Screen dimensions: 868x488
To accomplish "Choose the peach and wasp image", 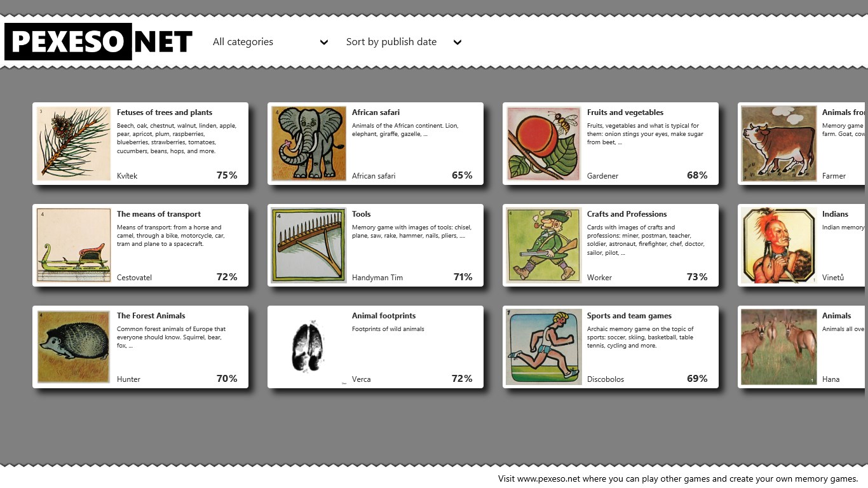I will tap(544, 144).
